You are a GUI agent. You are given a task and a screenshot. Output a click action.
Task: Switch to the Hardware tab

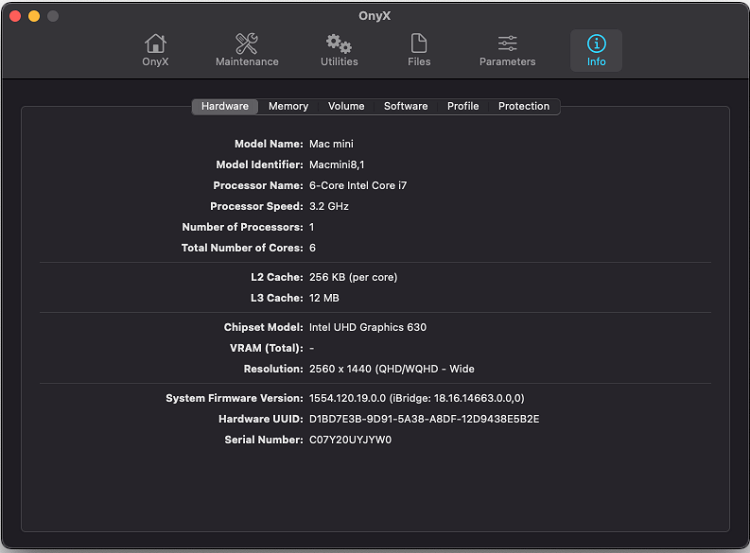point(225,106)
